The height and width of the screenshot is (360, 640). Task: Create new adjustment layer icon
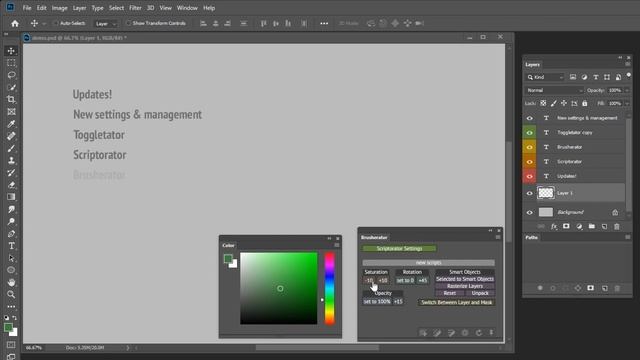[579, 227]
